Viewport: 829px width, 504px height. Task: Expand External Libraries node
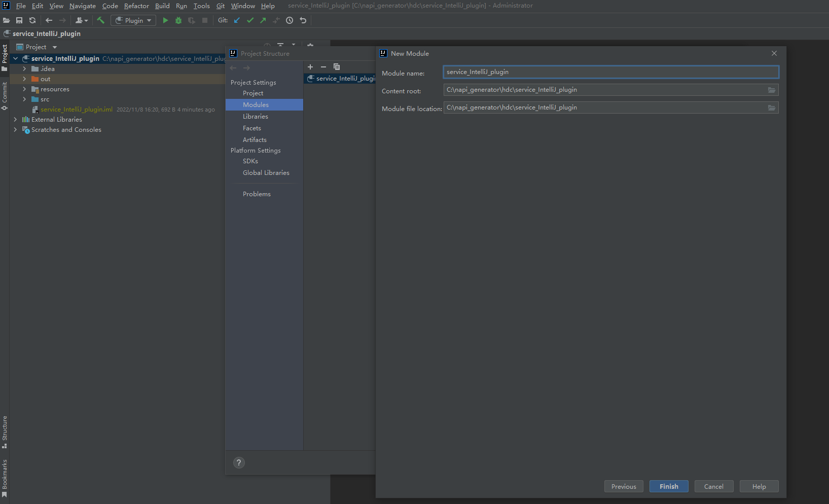[x=15, y=119]
